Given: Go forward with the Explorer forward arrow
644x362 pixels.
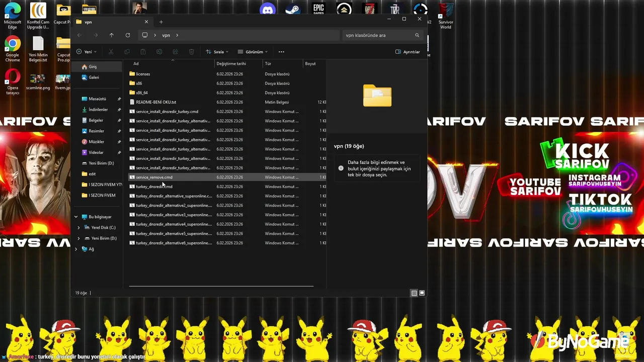Looking at the screenshot, I should (96, 35).
